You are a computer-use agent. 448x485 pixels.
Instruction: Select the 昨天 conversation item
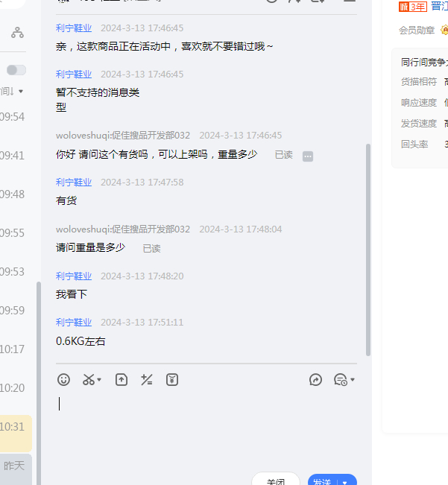click(x=16, y=466)
